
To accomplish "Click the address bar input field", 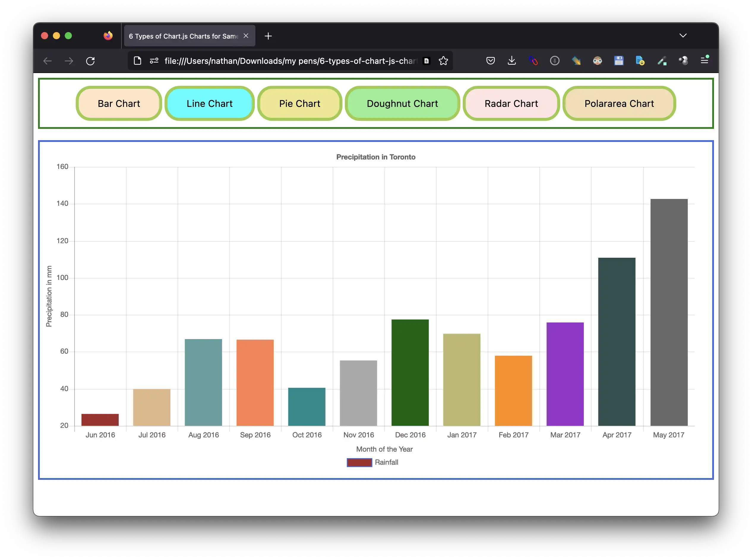I will click(288, 61).
